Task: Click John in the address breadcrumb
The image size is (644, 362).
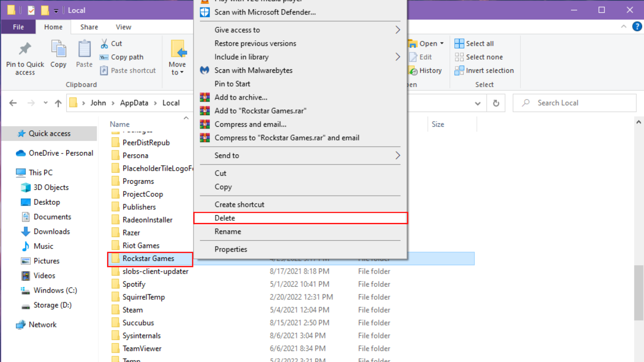Action: click(x=98, y=103)
